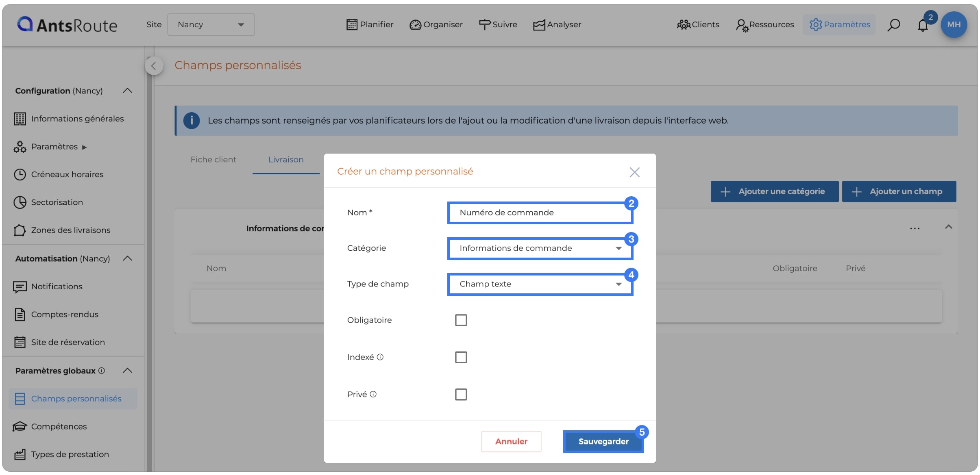The image size is (980, 475).
Task: Click the sidebar Paramètres cubes icon
Action: [x=20, y=147]
